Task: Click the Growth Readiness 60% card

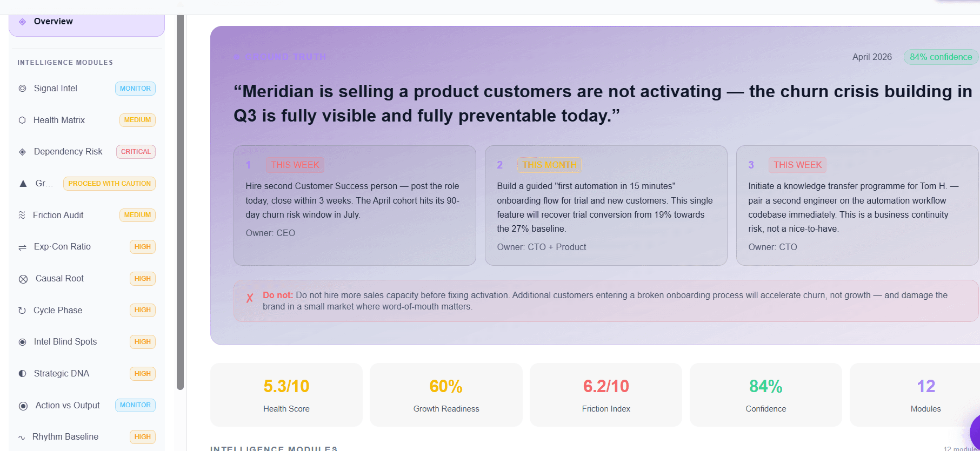Action: (x=446, y=395)
